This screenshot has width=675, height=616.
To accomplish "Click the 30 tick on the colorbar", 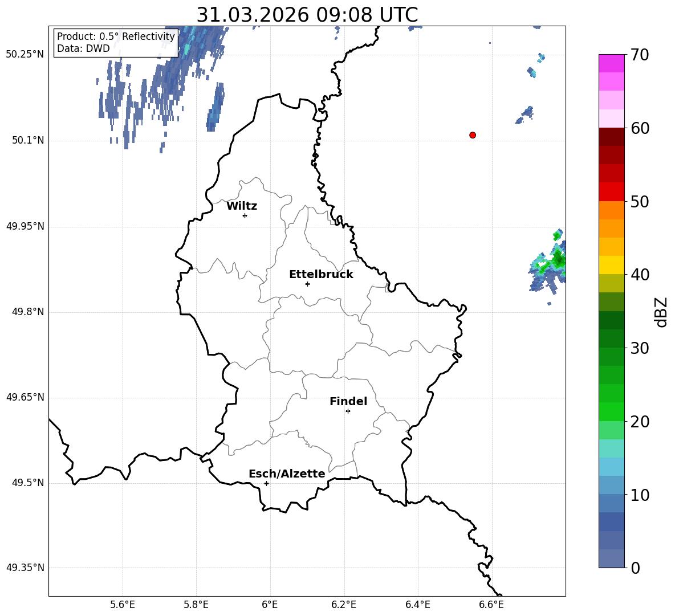I will click(x=640, y=348).
